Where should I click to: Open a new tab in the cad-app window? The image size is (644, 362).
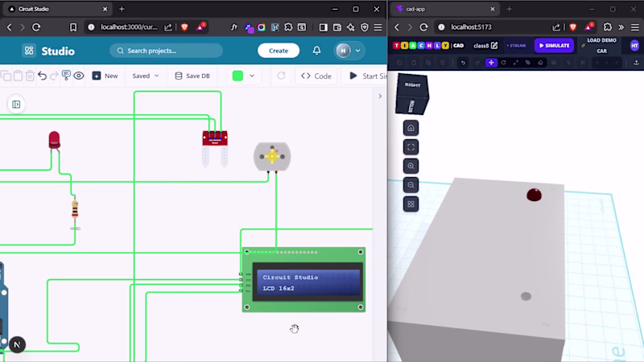pyautogui.click(x=509, y=9)
